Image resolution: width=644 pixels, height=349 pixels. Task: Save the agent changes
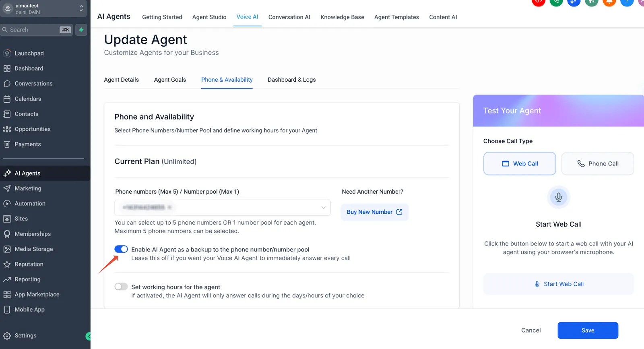[588, 330]
